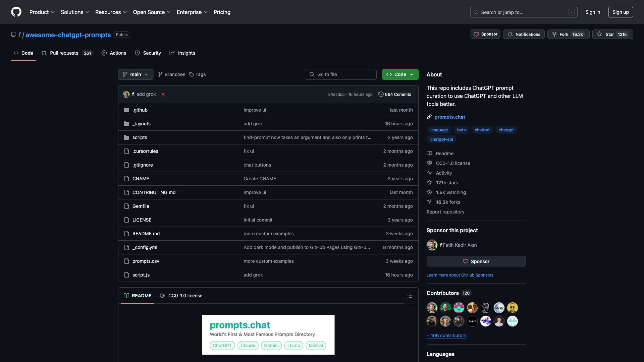Click the failed status X icon on the latest commit

pos(163,94)
